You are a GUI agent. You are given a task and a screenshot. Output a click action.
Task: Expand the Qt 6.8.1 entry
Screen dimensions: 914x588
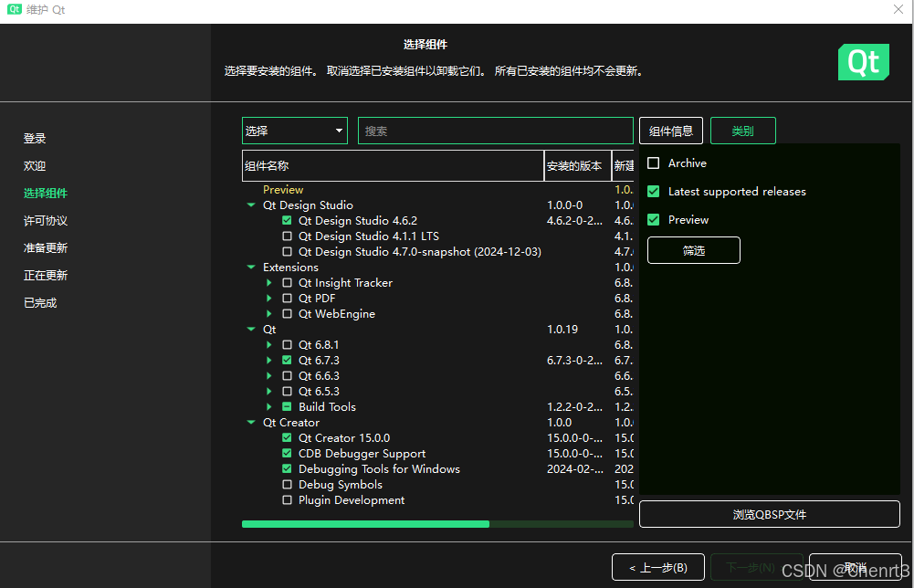268,344
